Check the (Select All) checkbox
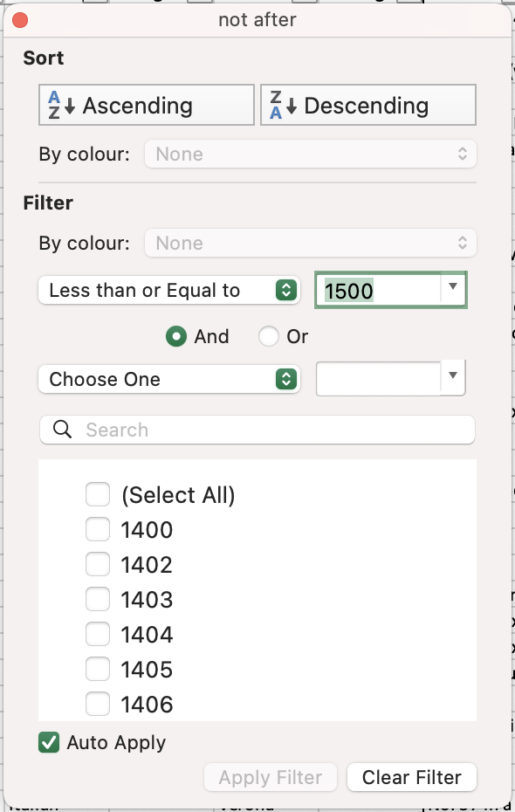The height and width of the screenshot is (812, 515). pyautogui.click(x=98, y=494)
